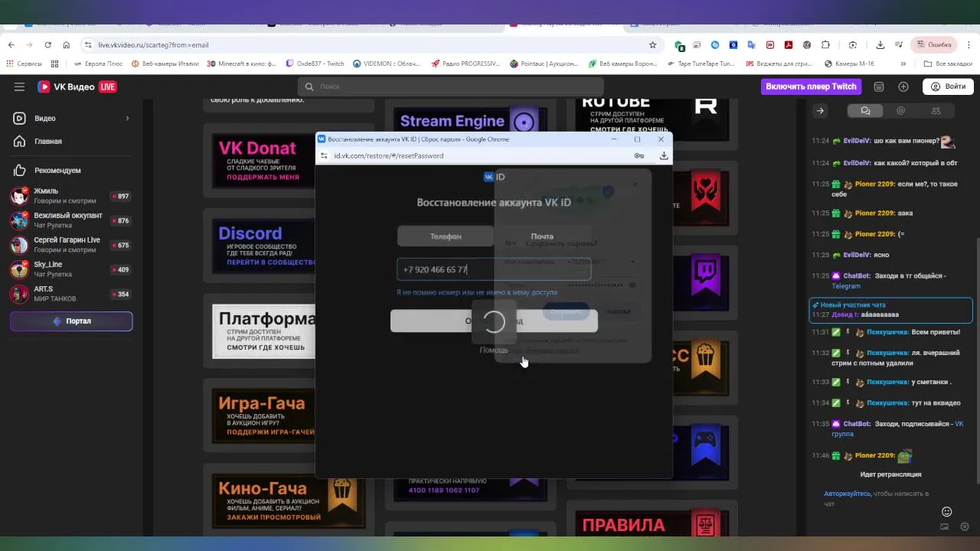Image resolution: width=980 pixels, height=551 pixels.
Task: Go back in the main browser
Action: pyautogui.click(x=11, y=45)
